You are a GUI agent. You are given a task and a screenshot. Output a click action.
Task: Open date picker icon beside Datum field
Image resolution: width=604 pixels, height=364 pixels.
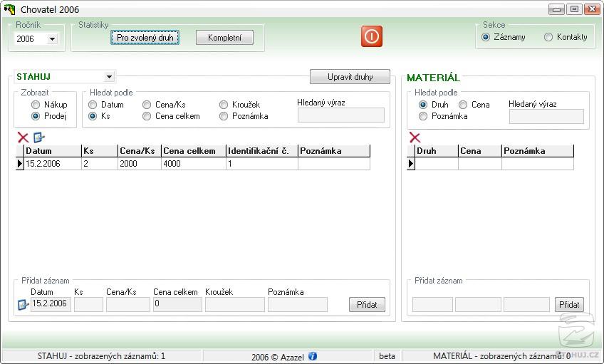[x=23, y=305]
